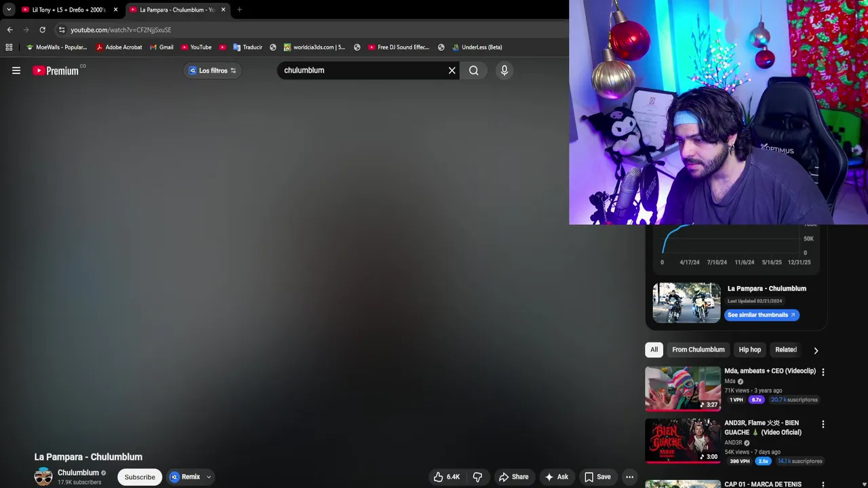Select the All filter chip
Screen dimensions: 868x488
coord(654,350)
